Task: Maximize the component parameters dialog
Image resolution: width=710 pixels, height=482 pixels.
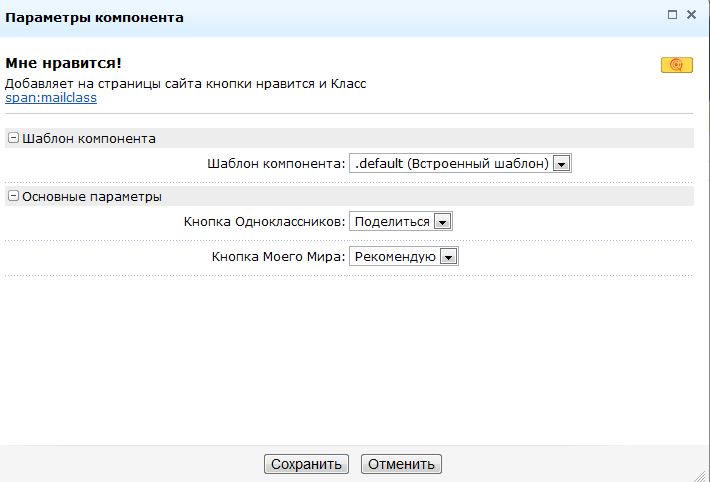Action: [x=673, y=15]
